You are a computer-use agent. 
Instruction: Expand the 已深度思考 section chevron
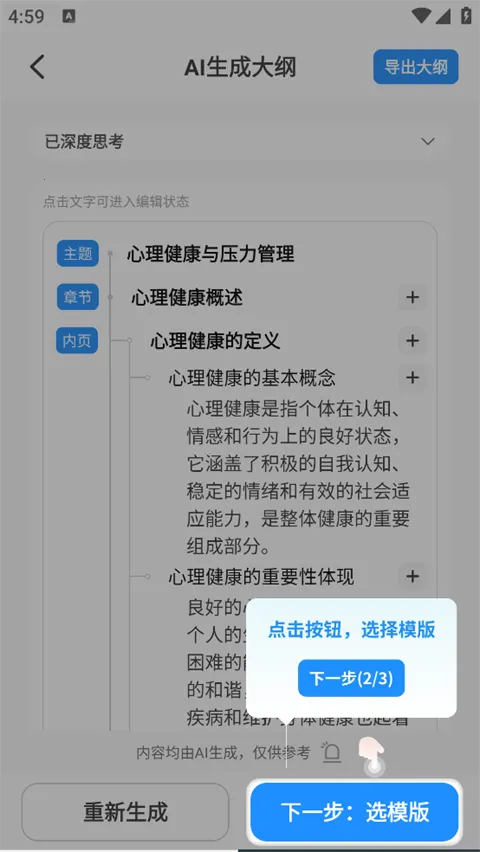[x=428, y=142]
